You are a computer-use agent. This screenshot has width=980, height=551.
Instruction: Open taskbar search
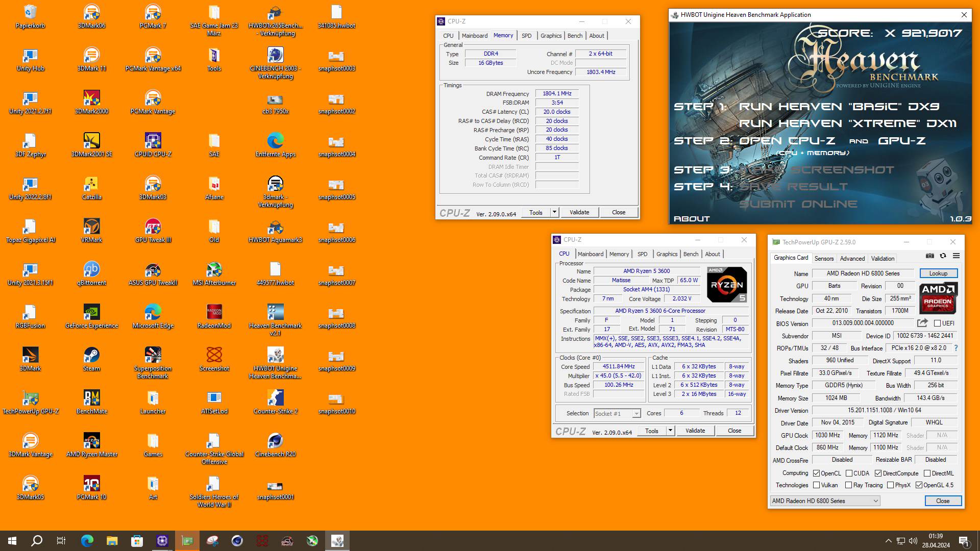click(x=37, y=541)
